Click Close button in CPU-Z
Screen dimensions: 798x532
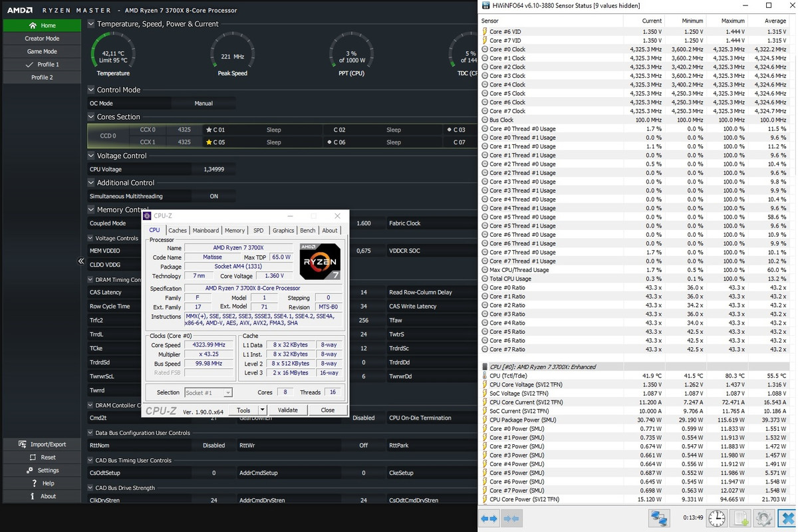click(x=328, y=410)
